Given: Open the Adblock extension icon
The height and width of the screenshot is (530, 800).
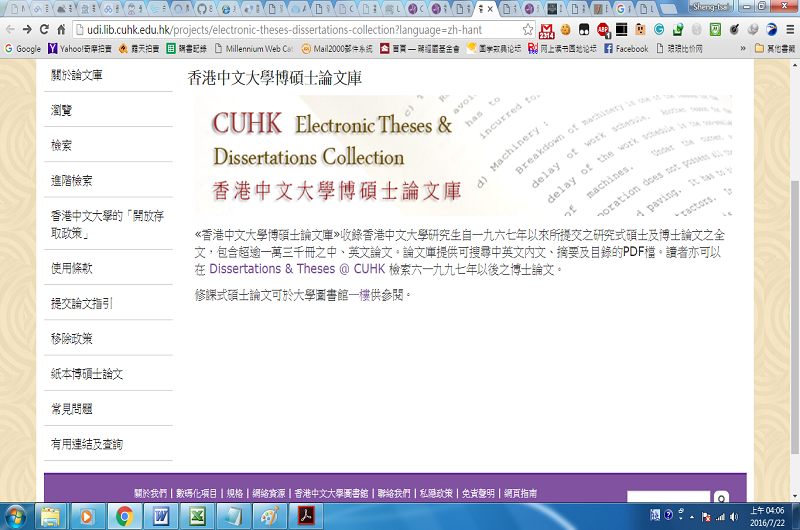Looking at the screenshot, I should (603, 30).
